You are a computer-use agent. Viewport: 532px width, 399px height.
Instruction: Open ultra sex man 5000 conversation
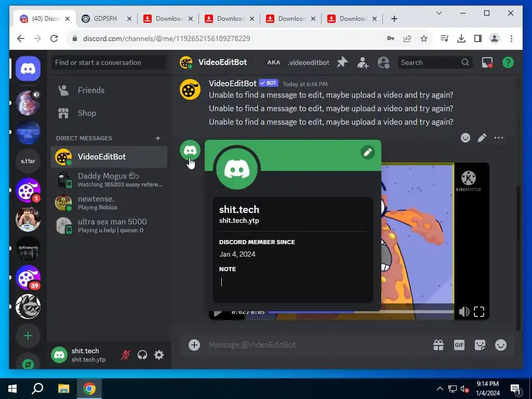click(109, 225)
